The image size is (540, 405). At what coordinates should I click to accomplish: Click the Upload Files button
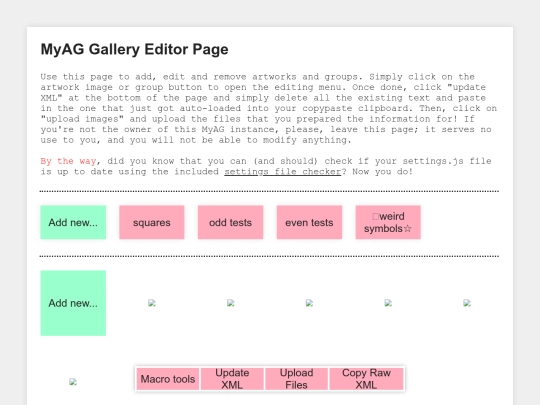[x=296, y=379]
